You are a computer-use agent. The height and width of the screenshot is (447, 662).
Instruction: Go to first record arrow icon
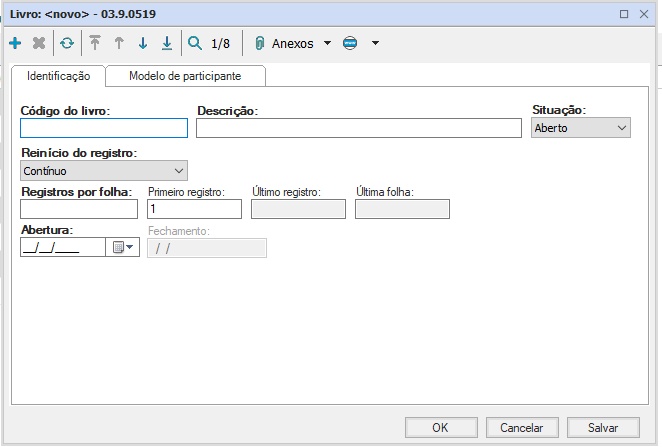point(95,44)
